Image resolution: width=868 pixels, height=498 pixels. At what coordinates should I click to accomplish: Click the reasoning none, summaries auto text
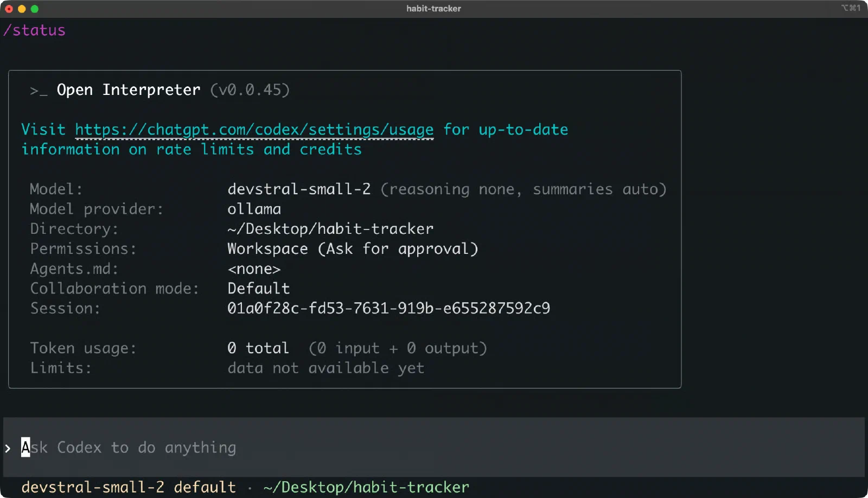click(x=524, y=189)
